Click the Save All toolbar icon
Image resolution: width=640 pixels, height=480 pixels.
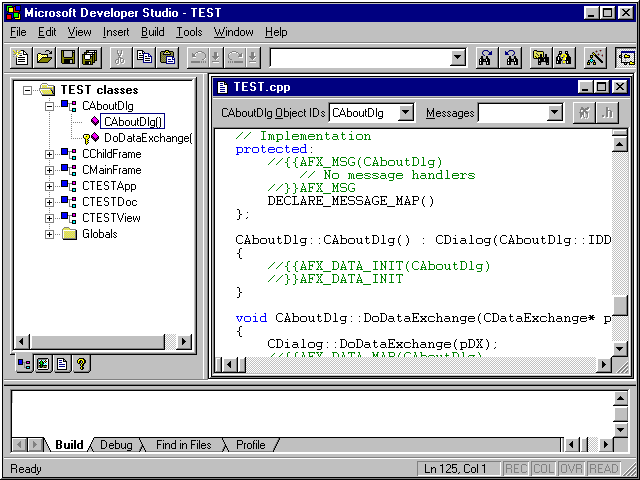(x=89, y=57)
